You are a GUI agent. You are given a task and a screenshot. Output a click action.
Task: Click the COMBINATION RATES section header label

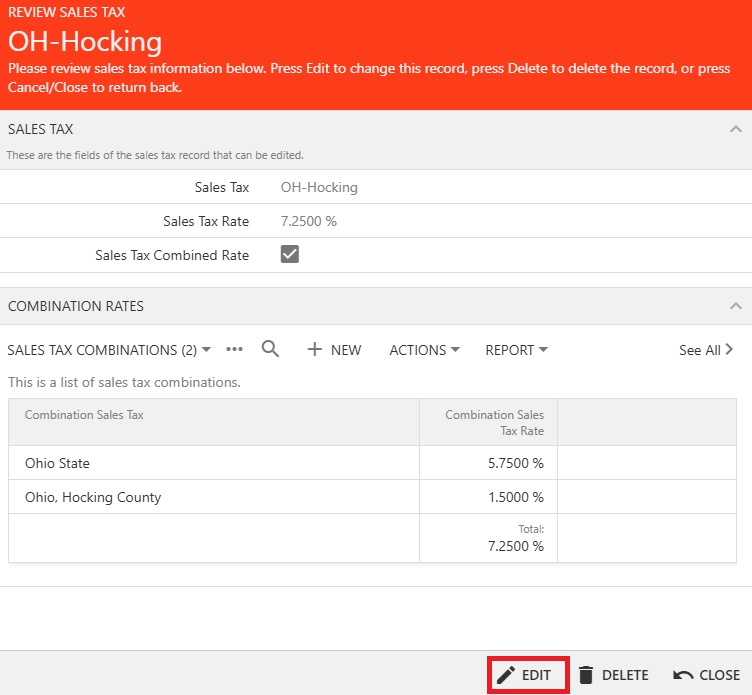76,306
